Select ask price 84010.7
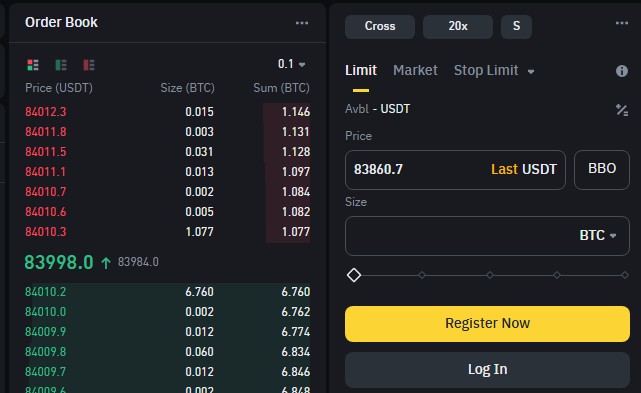The height and width of the screenshot is (393, 641). [45, 192]
